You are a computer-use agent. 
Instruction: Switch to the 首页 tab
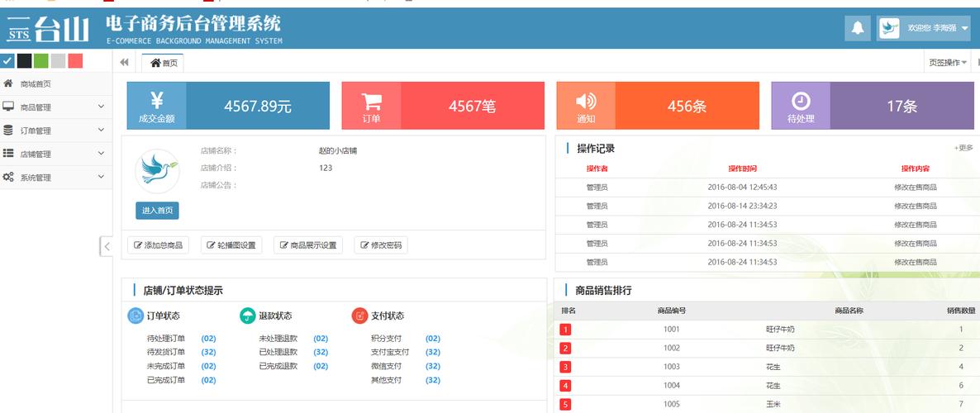163,63
